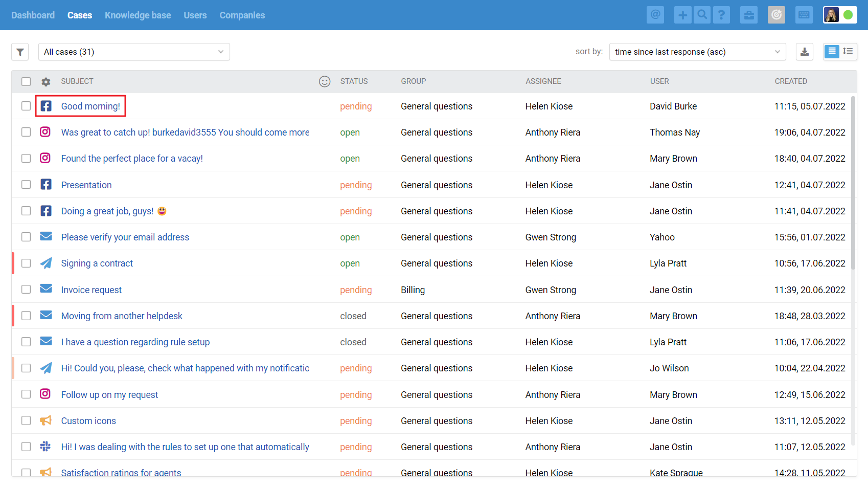
Task: Click Instagram icon beside Follow up on my request
Action: (45, 394)
